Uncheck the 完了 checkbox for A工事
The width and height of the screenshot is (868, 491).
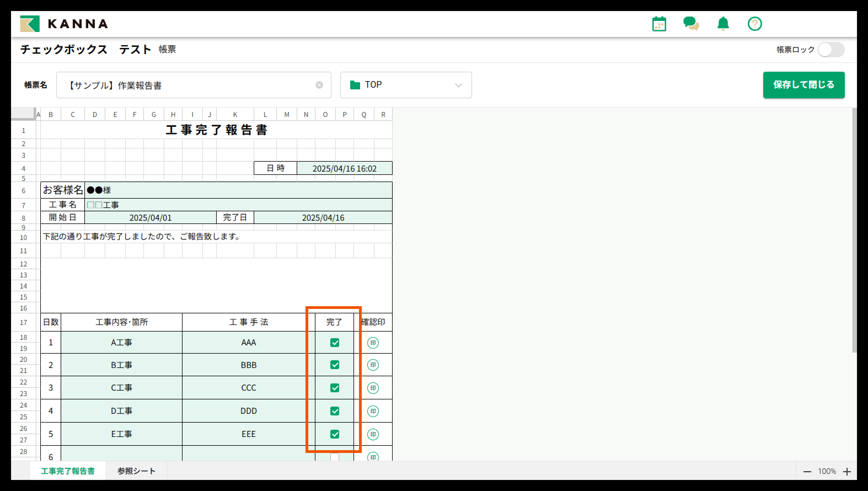click(x=334, y=343)
